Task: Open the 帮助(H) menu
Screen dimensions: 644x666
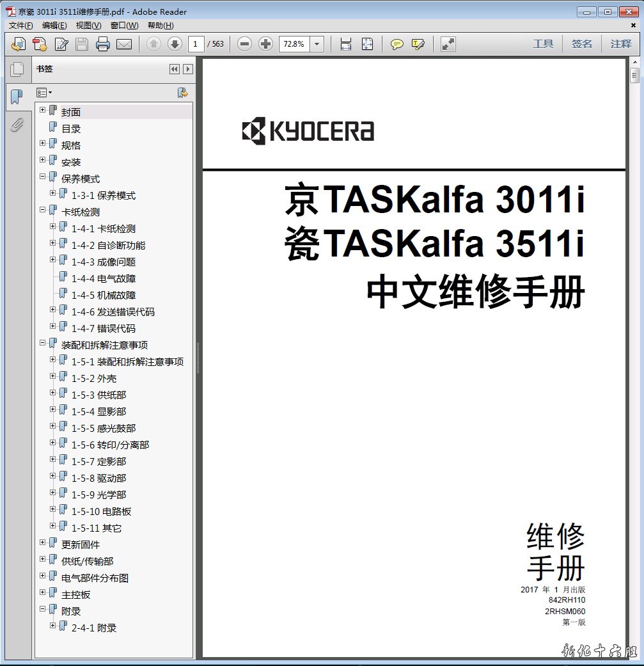Action: pyautogui.click(x=160, y=26)
